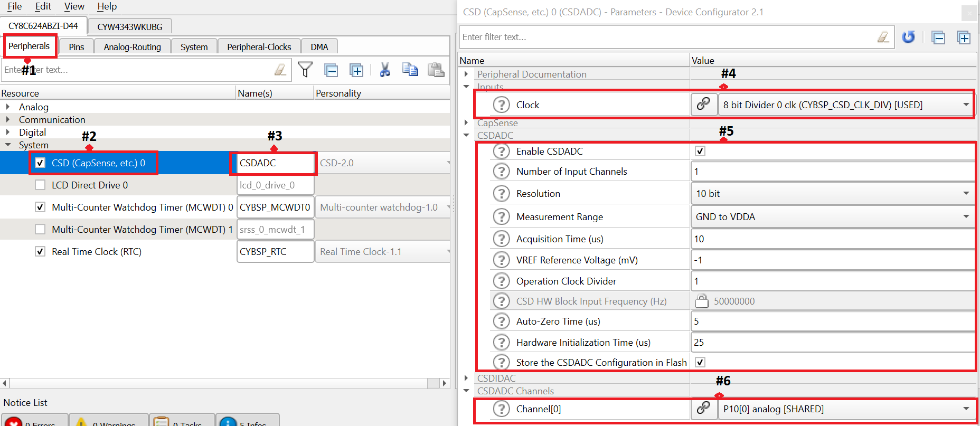Collapse all parameters icon in Parameters panel

(938, 37)
